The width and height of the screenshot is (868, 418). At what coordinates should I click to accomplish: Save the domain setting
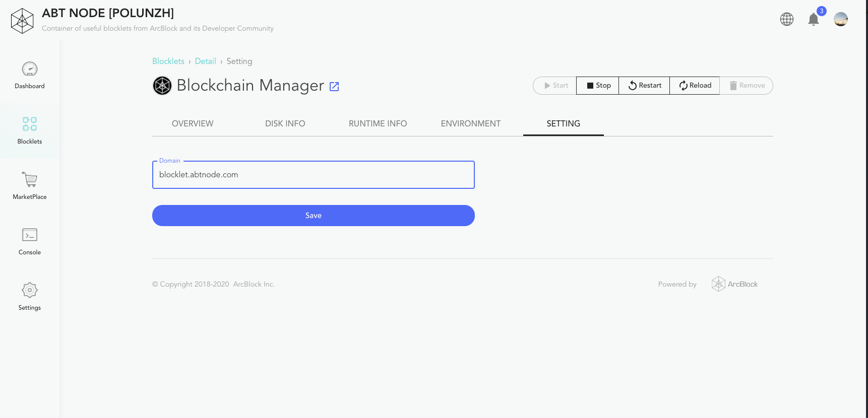click(x=314, y=216)
